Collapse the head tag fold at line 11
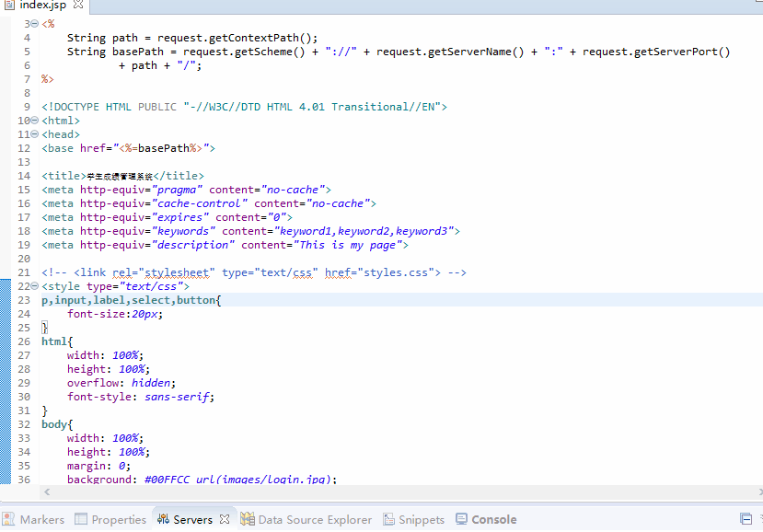The image size is (763, 532). pos(35,133)
